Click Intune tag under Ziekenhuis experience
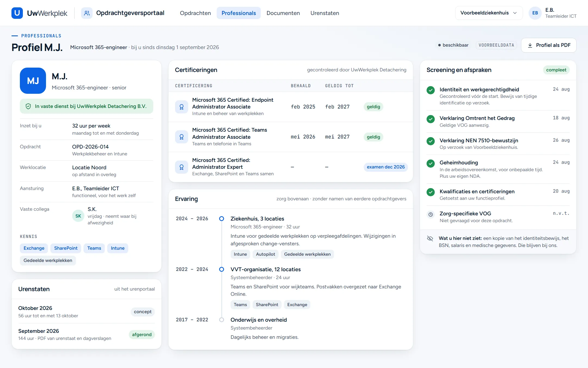Screen dimensions: 588x368 point(240,254)
